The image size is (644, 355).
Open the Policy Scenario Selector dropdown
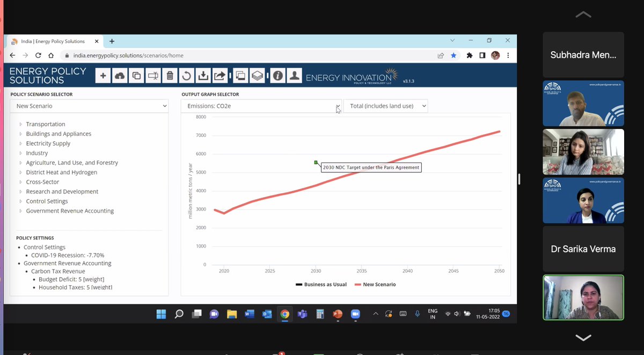pyautogui.click(x=89, y=106)
